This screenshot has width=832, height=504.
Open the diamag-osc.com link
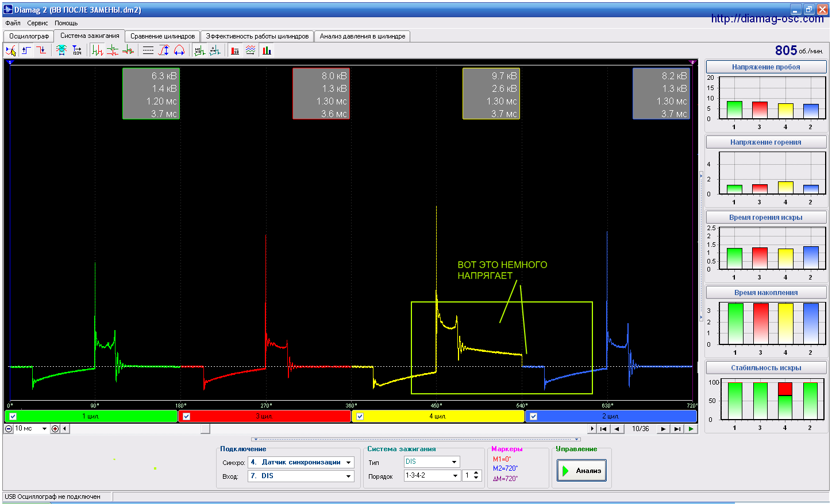tap(767, 18)
